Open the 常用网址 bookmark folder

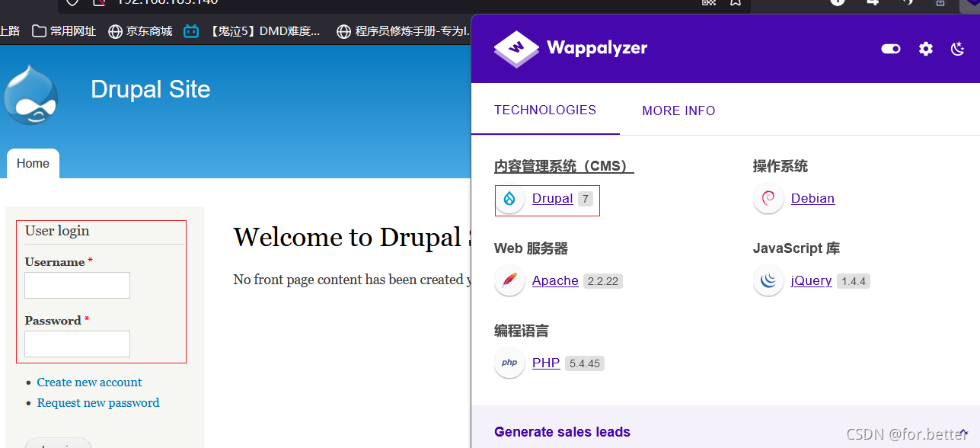64,31
